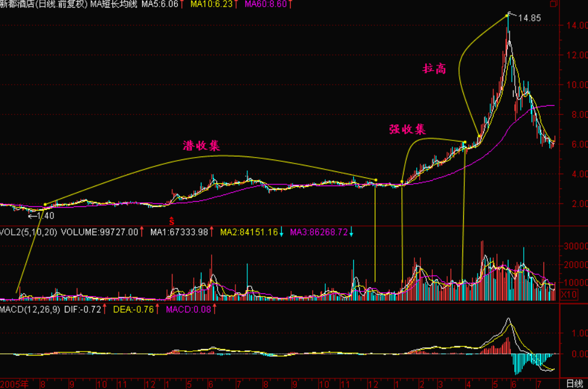
Task: Open MACD(12,26,9) indicator parameters
Action: pos(30,309)
